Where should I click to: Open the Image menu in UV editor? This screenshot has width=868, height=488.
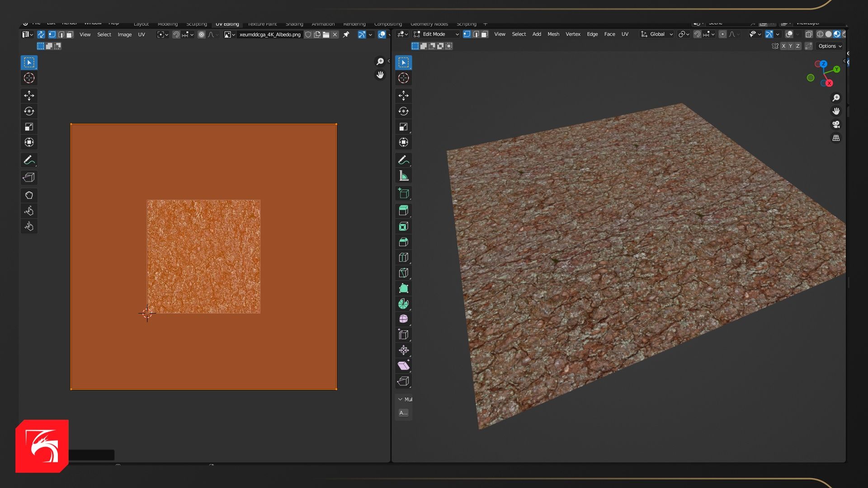tap(124, 34)
